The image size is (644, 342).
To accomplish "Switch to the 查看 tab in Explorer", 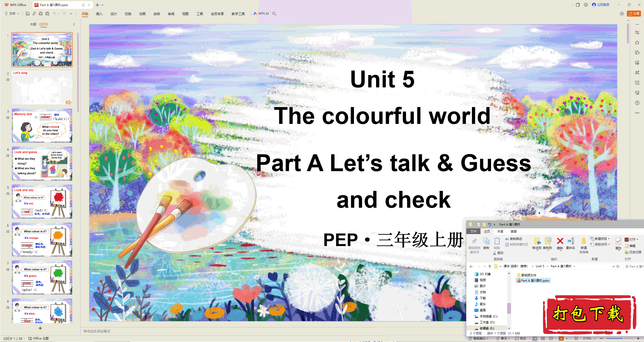I will click(x=513, y=231).
